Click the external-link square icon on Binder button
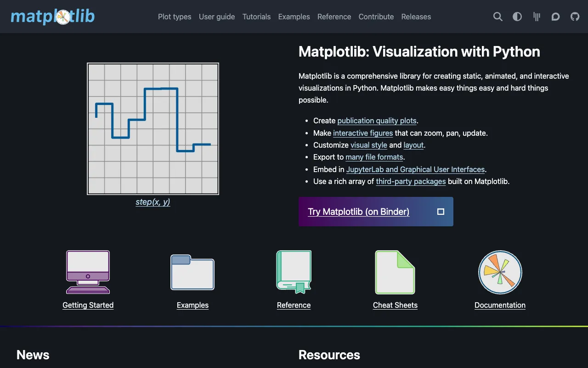The width and height of the screenshot is (588, 368). (x=441, y=212)
